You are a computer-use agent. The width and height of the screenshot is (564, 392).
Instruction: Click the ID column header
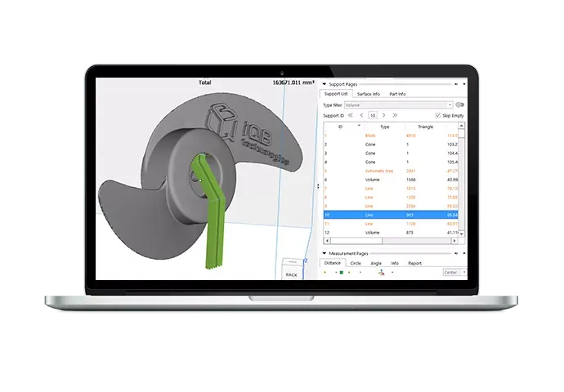(x=340, y=127)
